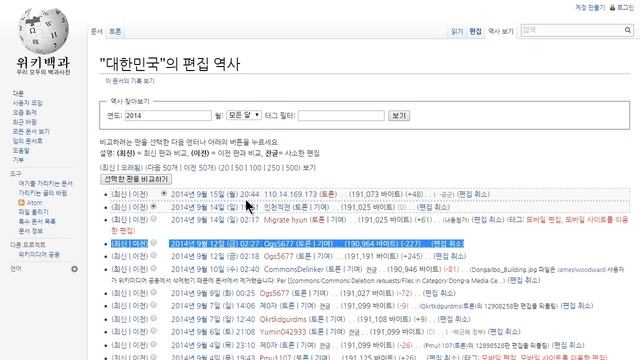Select radio for Yumin042933 revision
The height and width of the screenshot is (360, 640).
153,331
